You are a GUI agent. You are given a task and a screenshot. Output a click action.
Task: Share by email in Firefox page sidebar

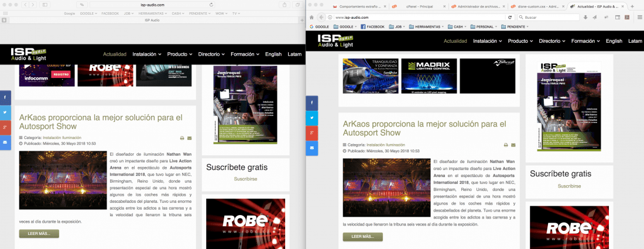click(312, 148)
